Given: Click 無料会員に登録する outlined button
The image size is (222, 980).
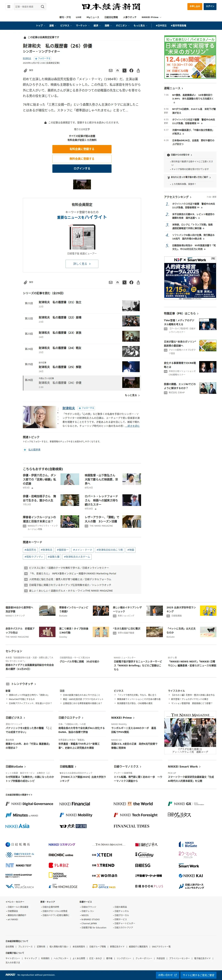Looking at the screenshot, I should (x=82, y=159).
